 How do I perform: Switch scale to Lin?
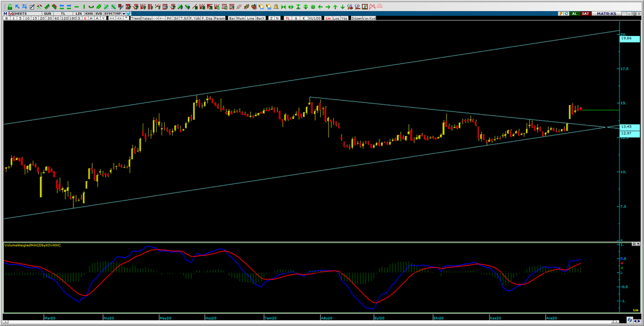click(328, 18)
